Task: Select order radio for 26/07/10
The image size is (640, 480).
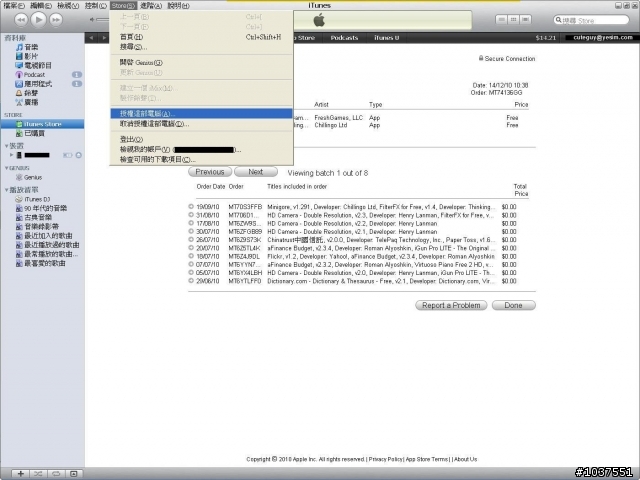Action: 191,239
